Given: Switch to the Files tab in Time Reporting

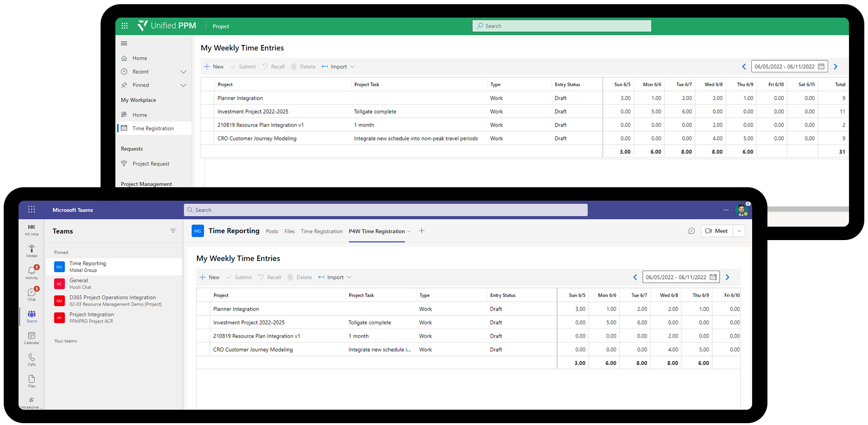Looking at the screenshot, I should click(289, 231).
